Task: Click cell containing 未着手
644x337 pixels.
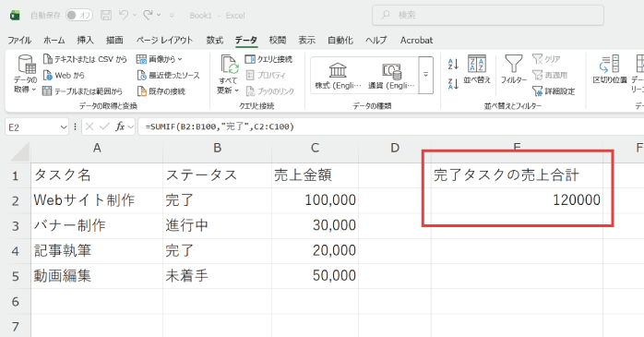Action: click(x=217, y=276)
